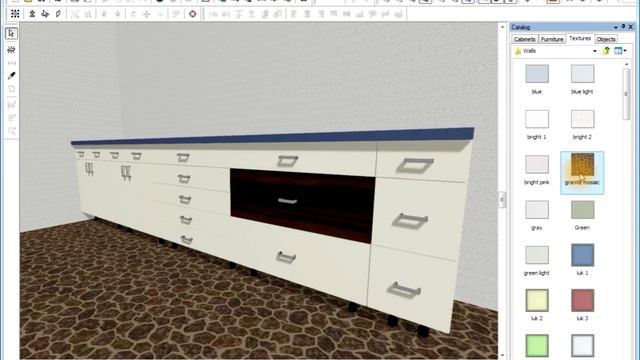The height and width of the screenshot is (360, 640).
Task: Click the grid dots icon in the toolbar
Action: 15,14
